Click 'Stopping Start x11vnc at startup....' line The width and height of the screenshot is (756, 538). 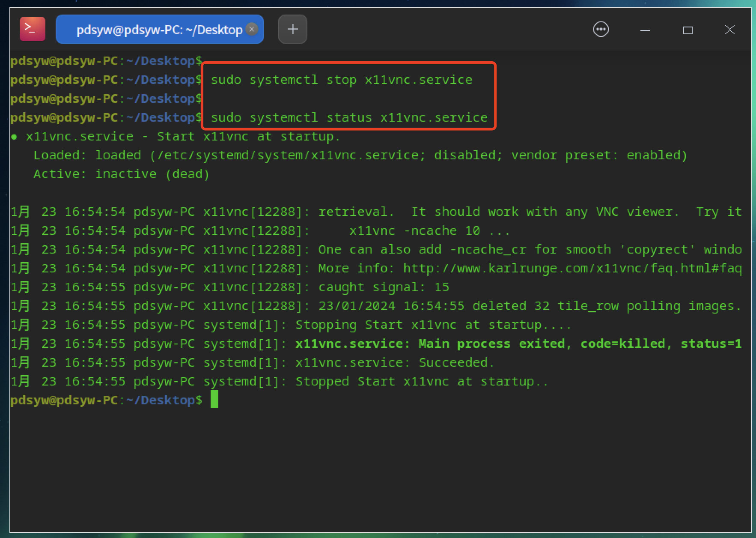(291, 325)
